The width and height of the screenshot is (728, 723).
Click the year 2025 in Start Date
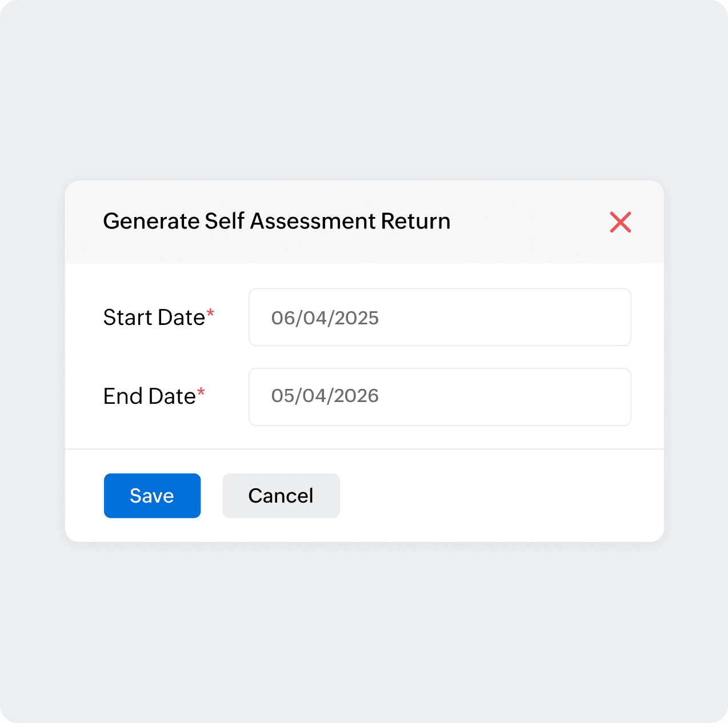point(357,318)
